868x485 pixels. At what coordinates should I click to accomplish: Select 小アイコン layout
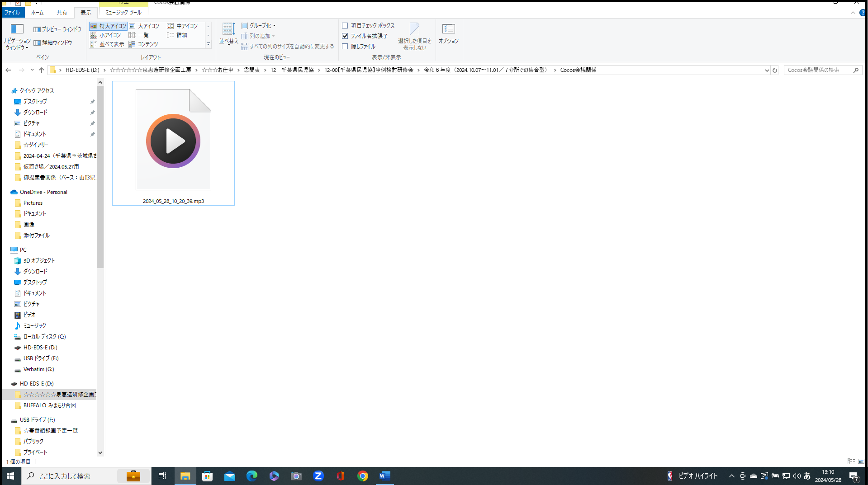106,35
